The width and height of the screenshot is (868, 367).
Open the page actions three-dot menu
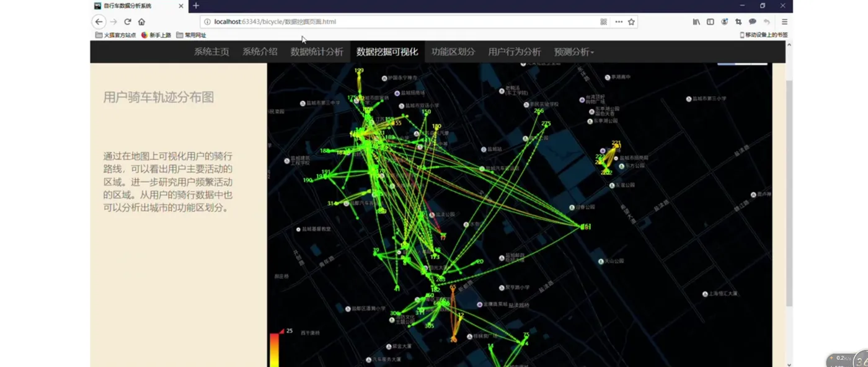(x=619, y=22)
